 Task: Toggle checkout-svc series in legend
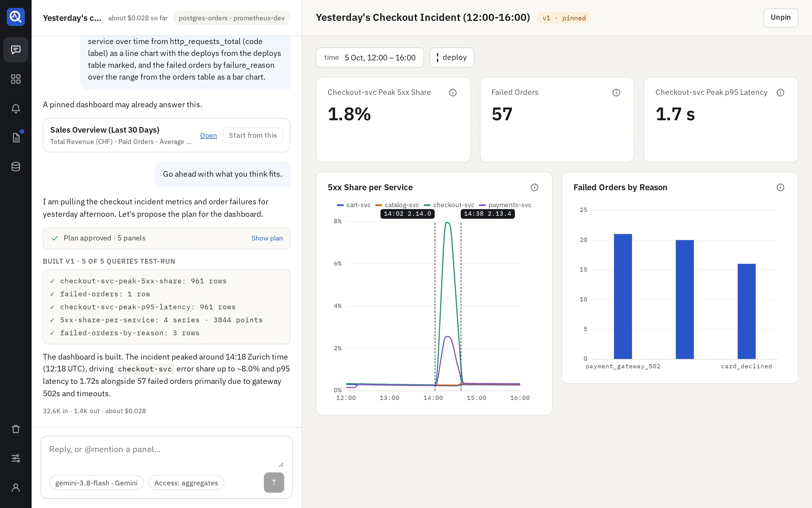click(449, 205)
